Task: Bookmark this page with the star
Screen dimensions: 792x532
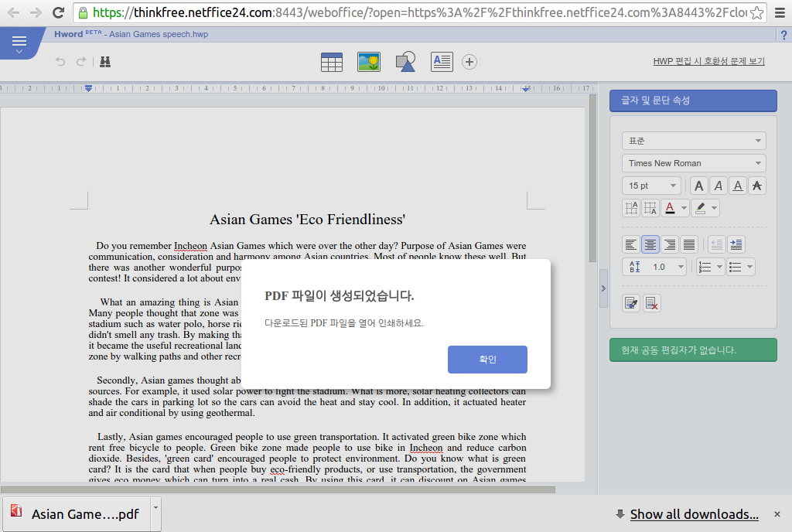Action: coord(756,12)
